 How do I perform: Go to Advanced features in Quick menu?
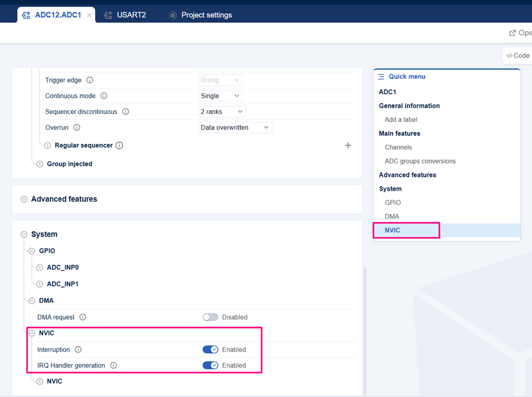407,175
